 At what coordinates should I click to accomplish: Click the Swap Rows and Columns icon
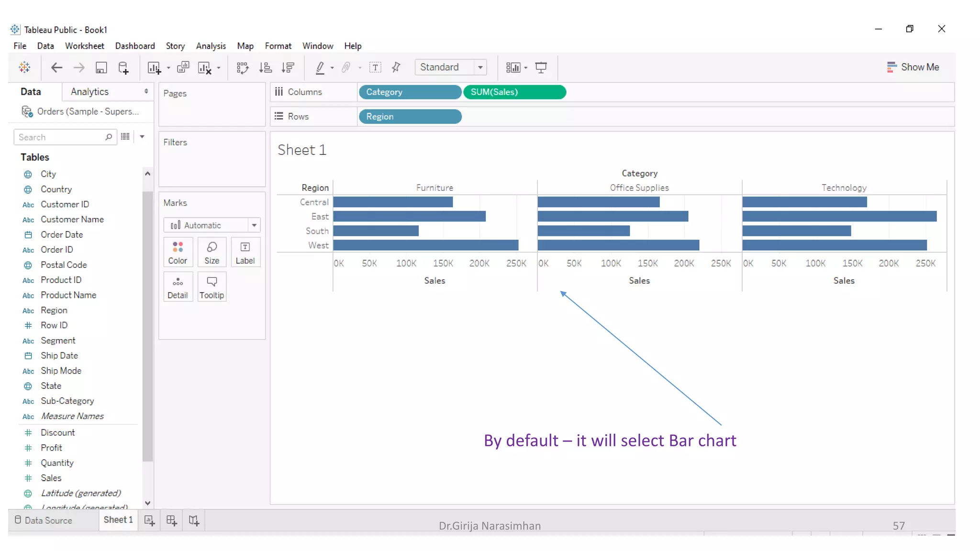243,67
